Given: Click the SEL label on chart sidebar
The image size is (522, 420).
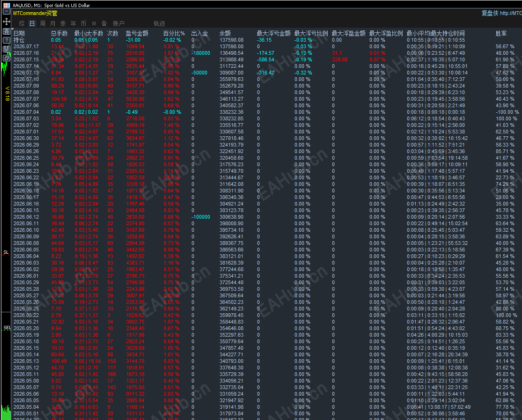Looking at the screenshot, I should pyautogui.click(x=7, y=328).
